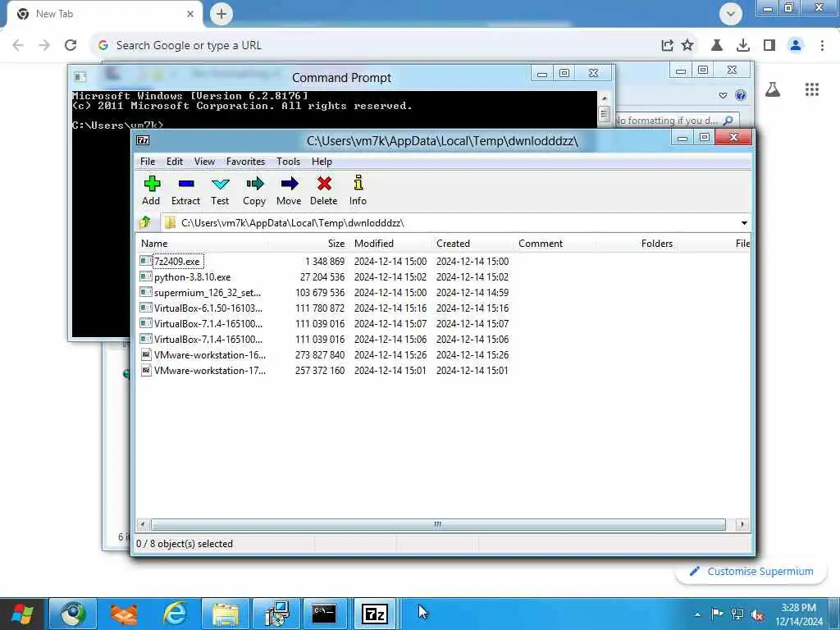
Task: Click the 7-Zip address path field
Action: tap(450, 223)
